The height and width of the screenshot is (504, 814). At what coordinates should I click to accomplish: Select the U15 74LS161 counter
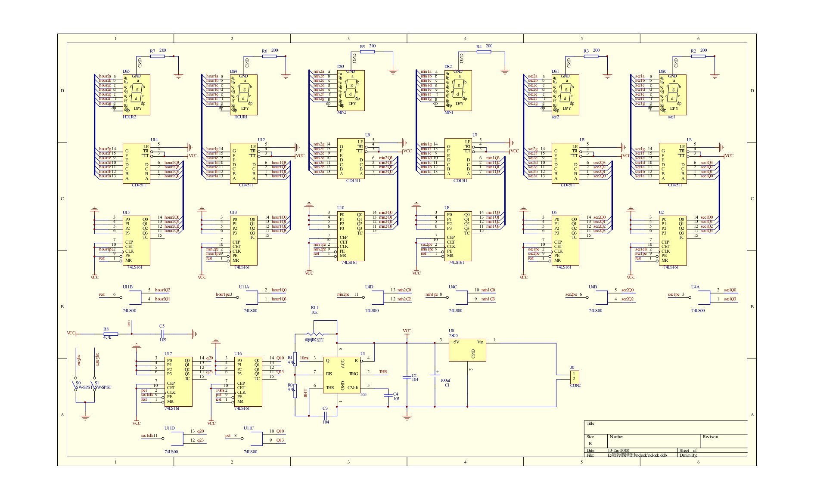point(137,241)
